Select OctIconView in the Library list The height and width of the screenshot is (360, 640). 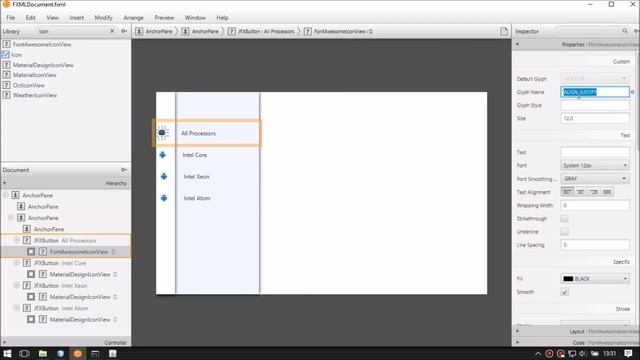tap(29, 85)
